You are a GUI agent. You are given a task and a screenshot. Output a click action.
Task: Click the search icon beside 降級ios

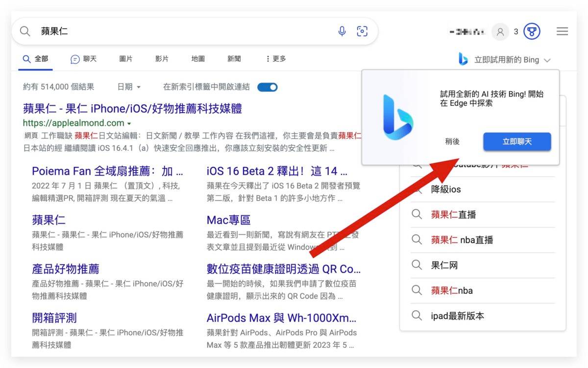coord(416,189)
